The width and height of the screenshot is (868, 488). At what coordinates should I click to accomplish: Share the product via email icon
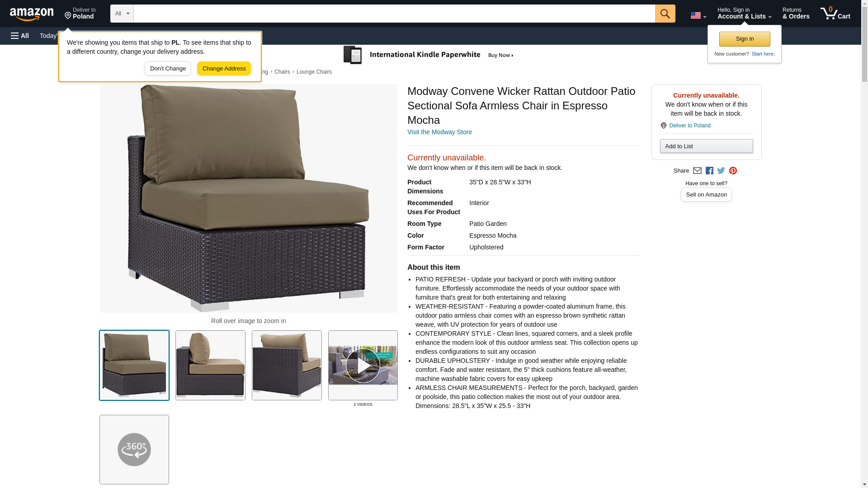[697, 171]
